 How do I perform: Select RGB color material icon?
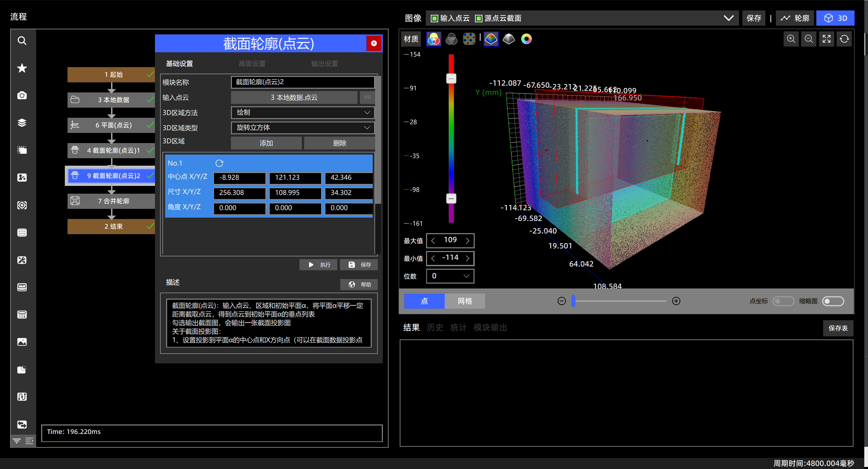[433, 39]
